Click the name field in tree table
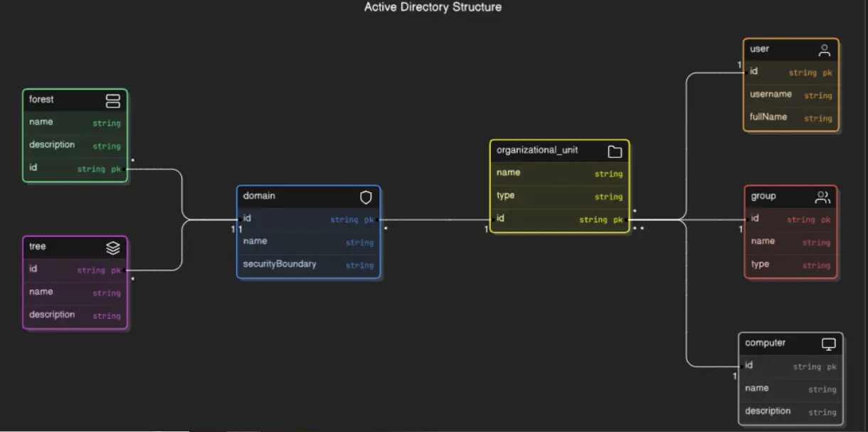The width and height of the screenshot is (868, 432). pyautogui.click(x=75, y=293)
